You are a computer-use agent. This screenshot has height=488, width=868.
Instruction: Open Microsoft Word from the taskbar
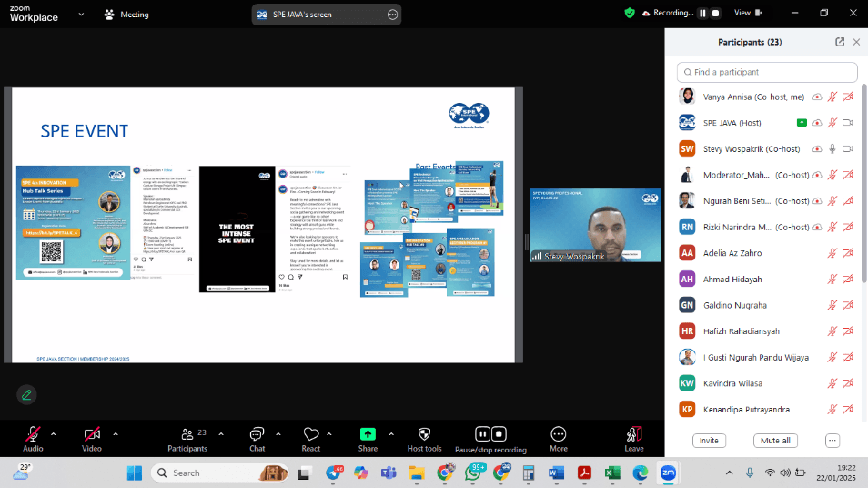click(x=556, y=473)
